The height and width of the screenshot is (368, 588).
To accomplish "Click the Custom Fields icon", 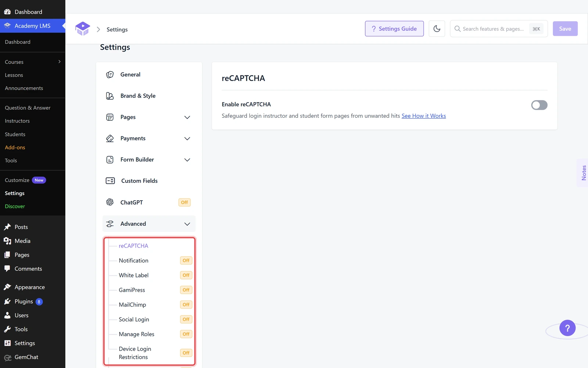I will (x=110, y=181).
